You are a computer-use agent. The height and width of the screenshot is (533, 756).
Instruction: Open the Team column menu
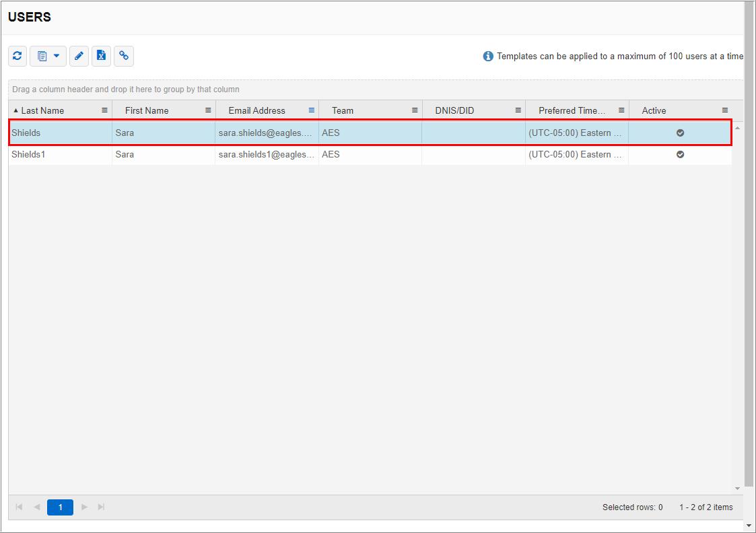tap(413, 110)
